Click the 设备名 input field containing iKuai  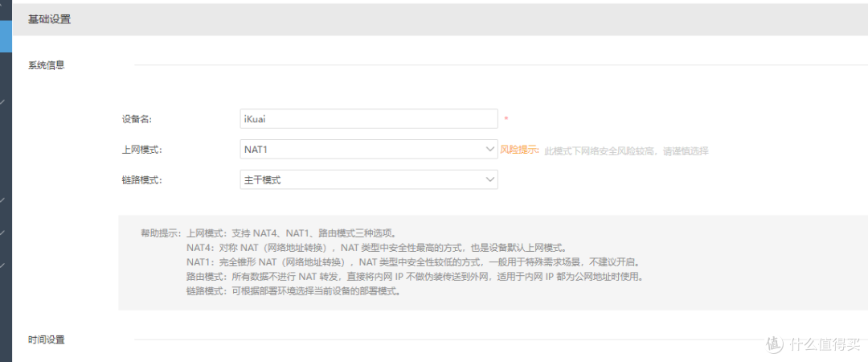click(369, 118)
